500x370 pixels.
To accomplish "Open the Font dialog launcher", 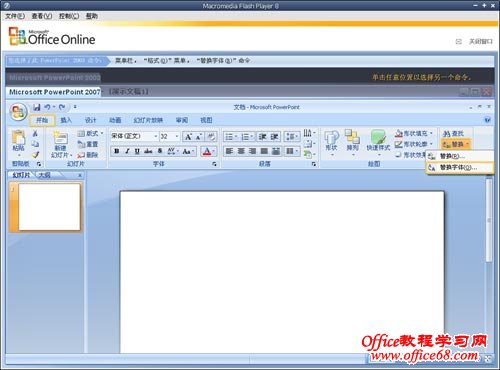I will [214, 164].
